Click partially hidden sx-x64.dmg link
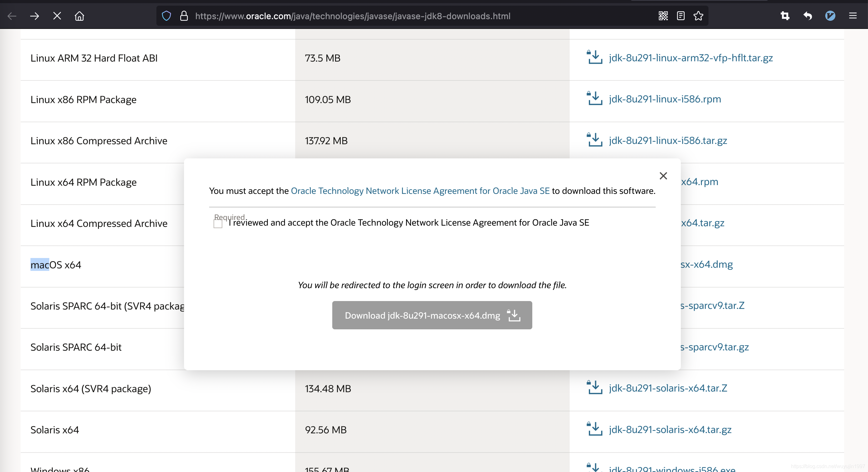The height and width of the screenshot is (472, 868). (707, 264)
